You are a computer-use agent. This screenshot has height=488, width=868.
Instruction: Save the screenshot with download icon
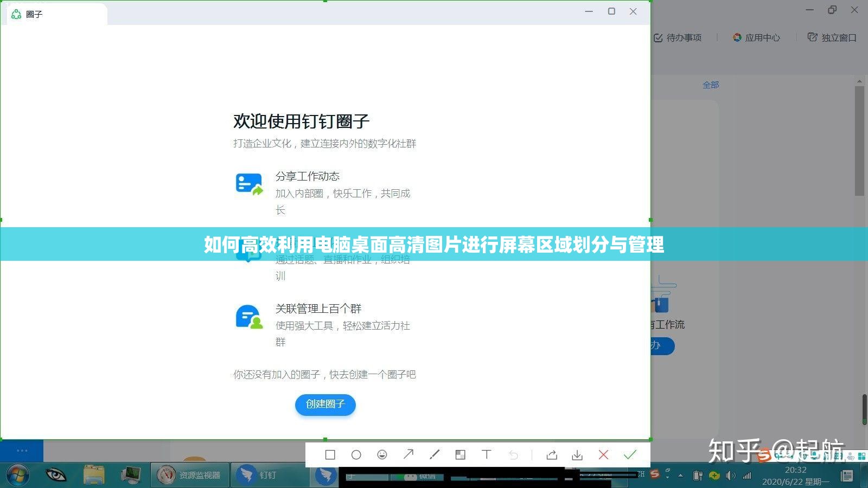point(577,455)
